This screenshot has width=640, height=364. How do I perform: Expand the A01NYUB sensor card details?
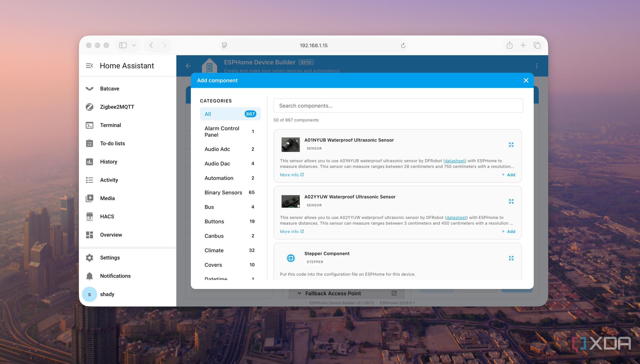coord(511,145)
